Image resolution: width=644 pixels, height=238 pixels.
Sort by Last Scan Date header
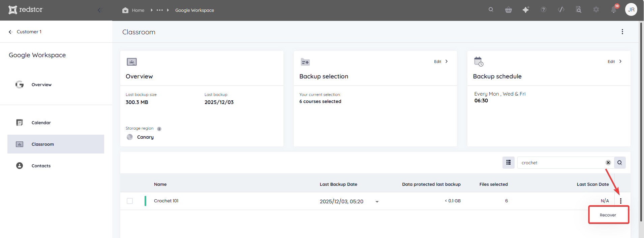point(593,184)
